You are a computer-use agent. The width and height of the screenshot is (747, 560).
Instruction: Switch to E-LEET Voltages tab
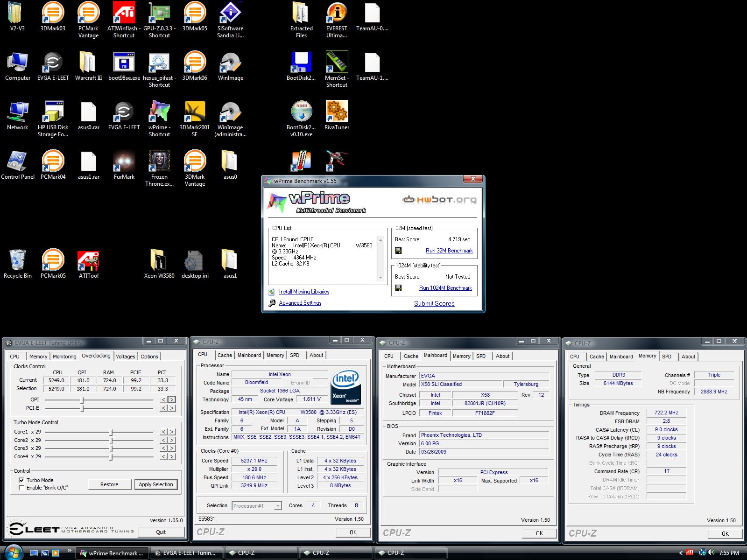coord(126,357)
